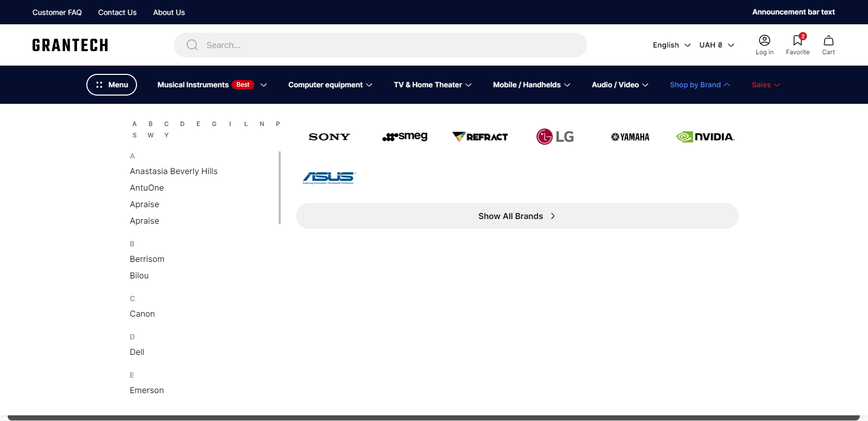
Task: Select the Refract brand logo
Action: click(x=480, y=136)
